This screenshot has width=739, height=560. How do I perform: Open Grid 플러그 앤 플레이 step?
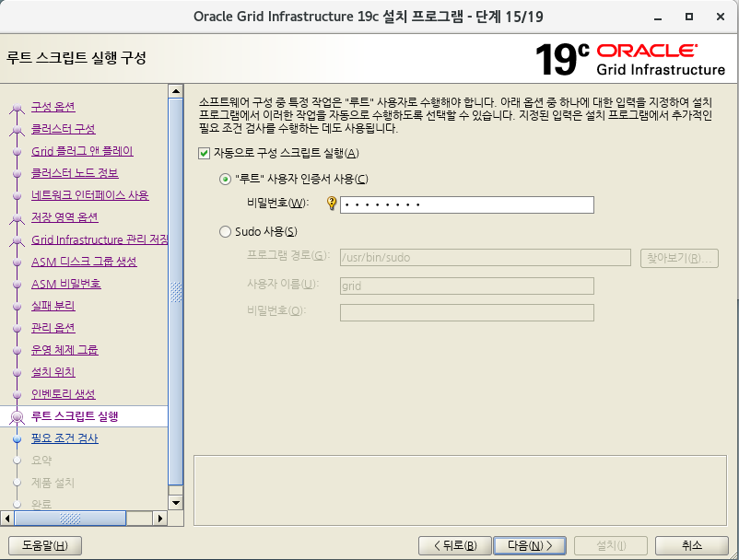click(x=82, y=151)
